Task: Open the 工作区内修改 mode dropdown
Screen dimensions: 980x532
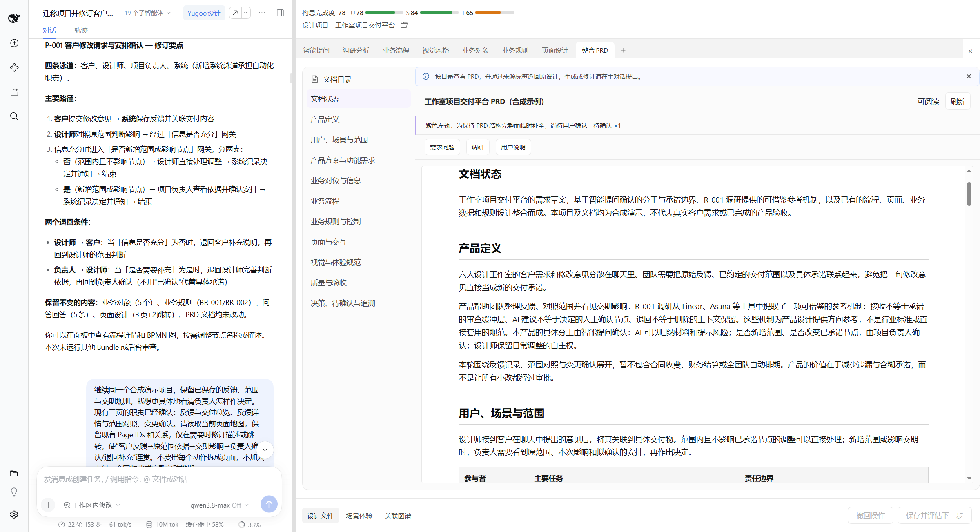Action: [92, 505]
